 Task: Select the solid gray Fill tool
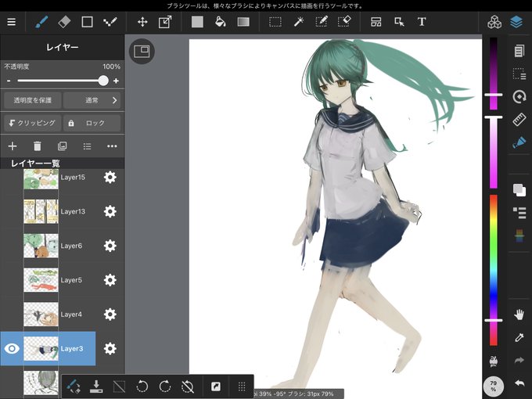197,23
